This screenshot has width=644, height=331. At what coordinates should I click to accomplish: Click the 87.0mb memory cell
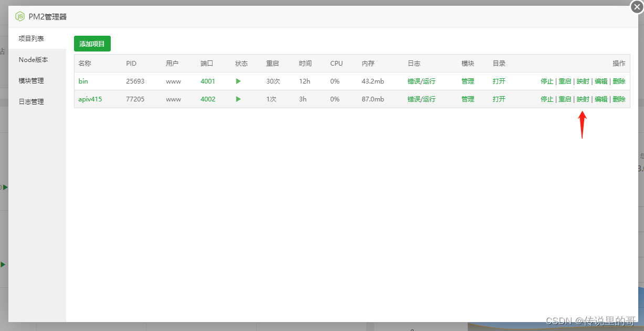pyautogui.click(x=373, y=99)
